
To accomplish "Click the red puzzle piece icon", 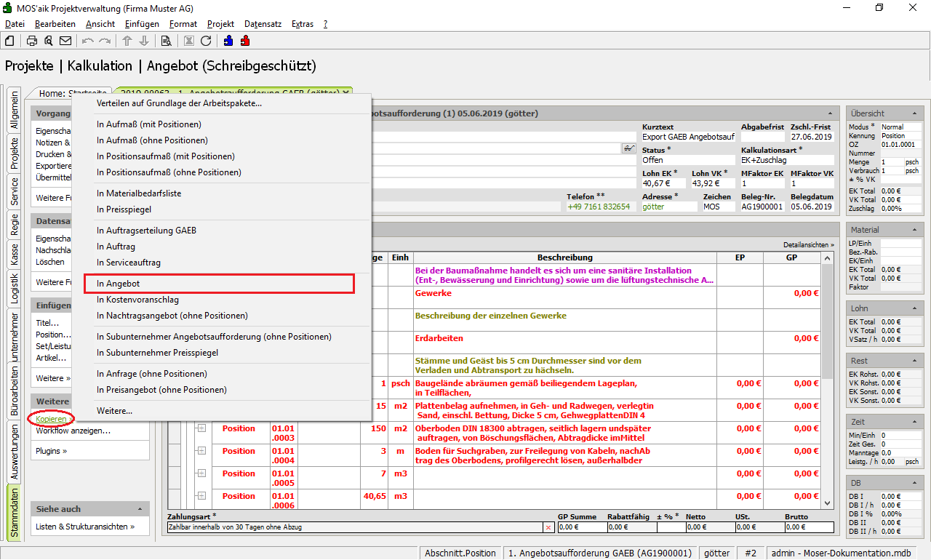I will (x=245, y=41).
